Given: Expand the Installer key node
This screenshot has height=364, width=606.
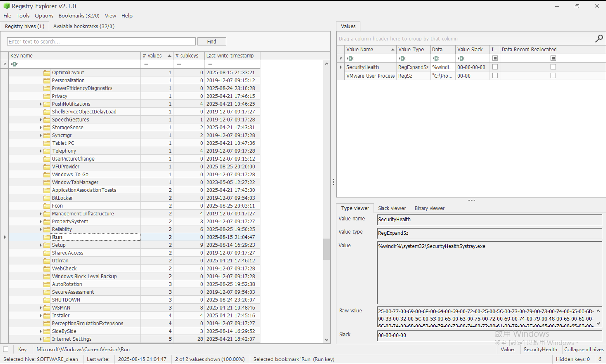Looking at the screenshot, I should coord(41,316).
